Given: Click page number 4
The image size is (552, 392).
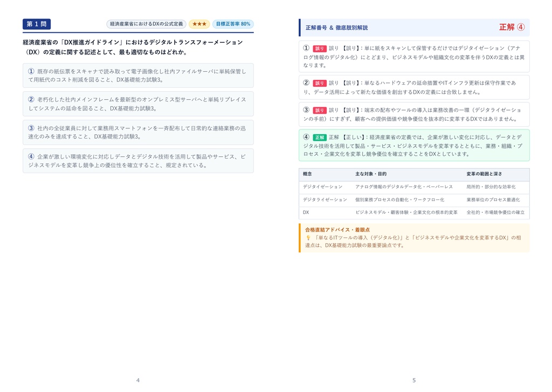Looking at the screenshot, I should [x=138, y=380].
